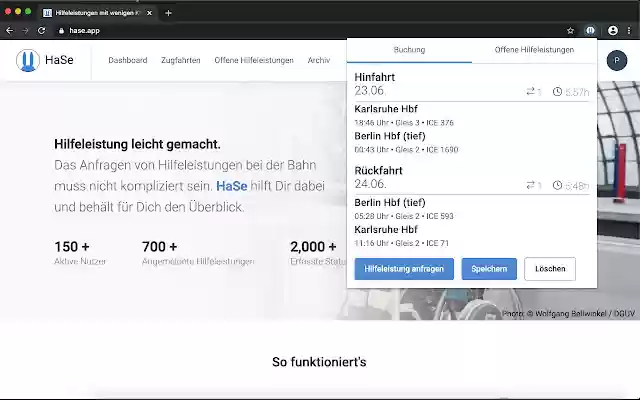Click the HaSe brand name

(x=59, y=60)
